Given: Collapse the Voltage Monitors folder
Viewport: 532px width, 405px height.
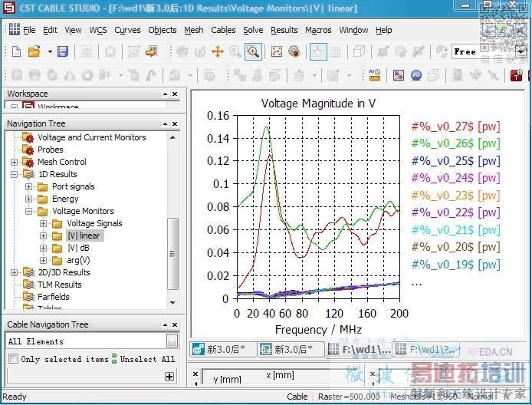Looking at the screenshot, I should click(29, 211).
